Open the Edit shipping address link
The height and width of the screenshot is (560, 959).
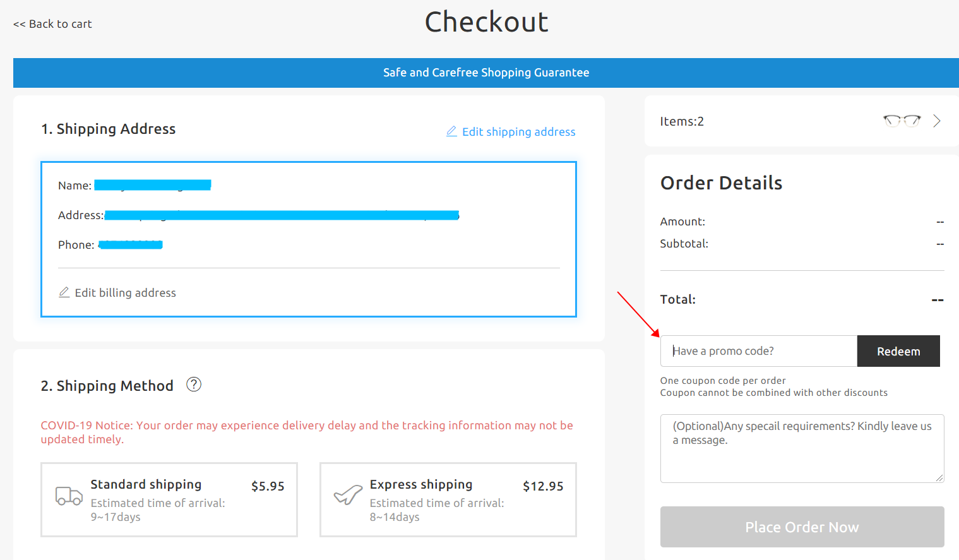pos(518,131)
